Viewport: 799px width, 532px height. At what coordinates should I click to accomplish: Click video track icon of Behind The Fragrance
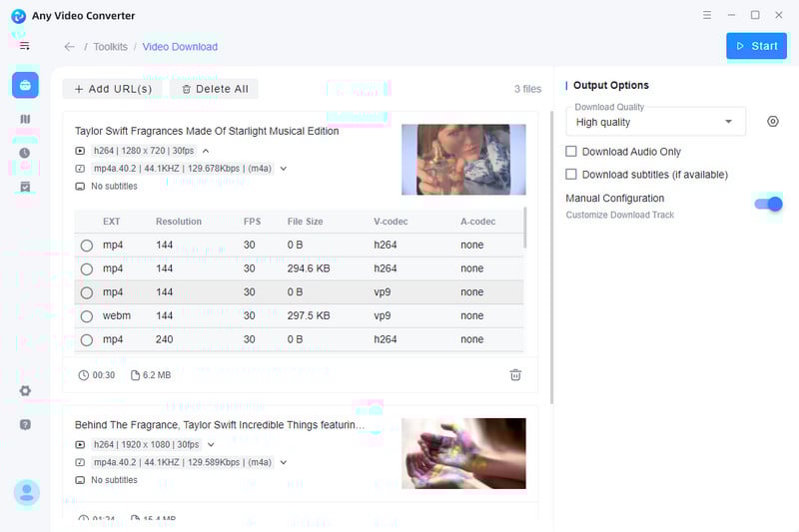(x=80, y=445)
